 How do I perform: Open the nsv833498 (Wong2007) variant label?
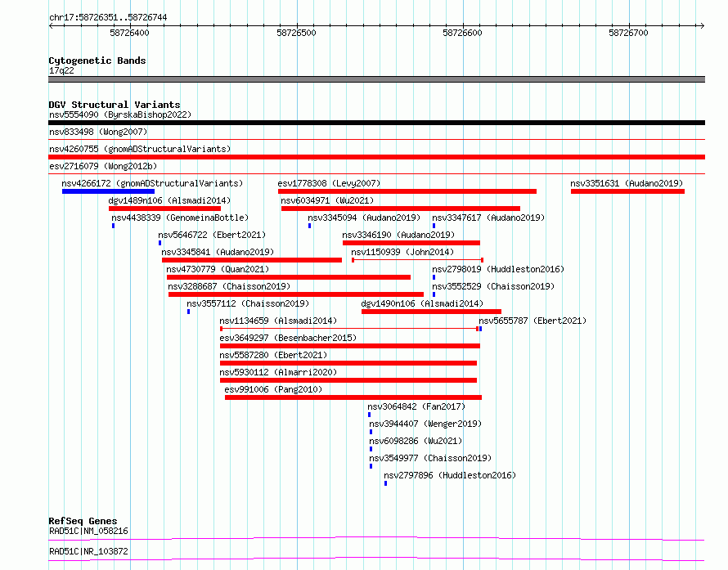[x=98, y=132]
